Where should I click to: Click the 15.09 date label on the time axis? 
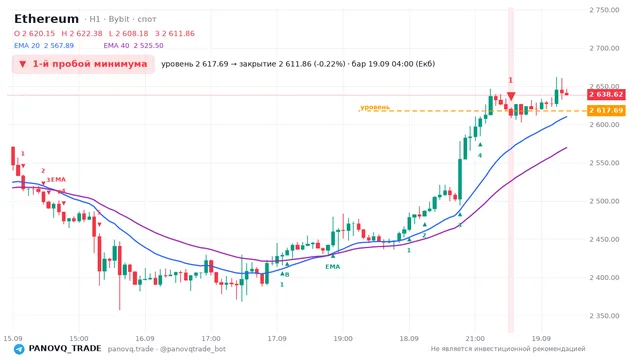click(x=13, y=339)
